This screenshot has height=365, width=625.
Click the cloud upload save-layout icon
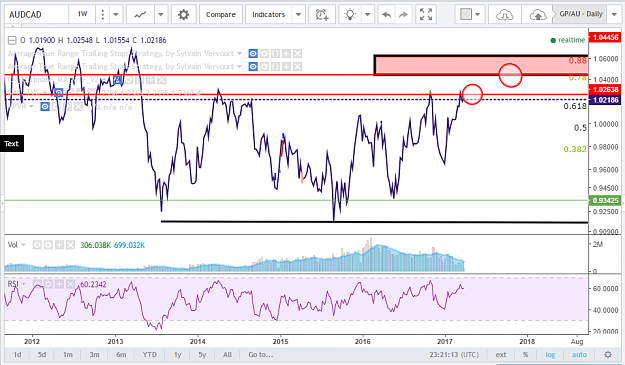537,15
